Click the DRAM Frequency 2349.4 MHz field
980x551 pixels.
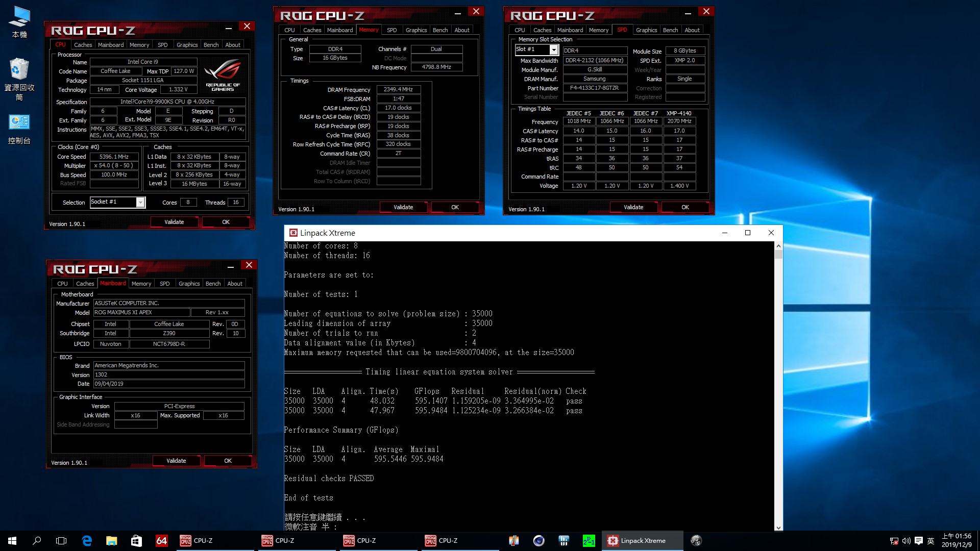398,89
